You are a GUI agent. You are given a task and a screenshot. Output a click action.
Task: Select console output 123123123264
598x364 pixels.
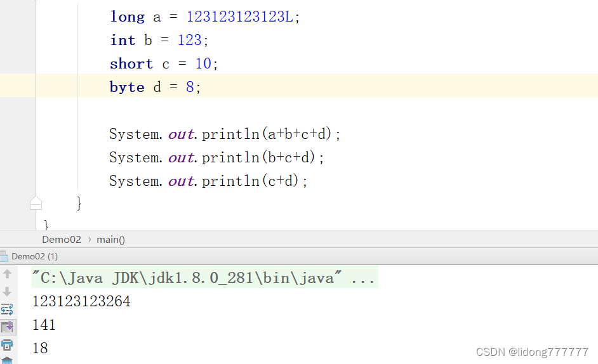pos(82,301)
